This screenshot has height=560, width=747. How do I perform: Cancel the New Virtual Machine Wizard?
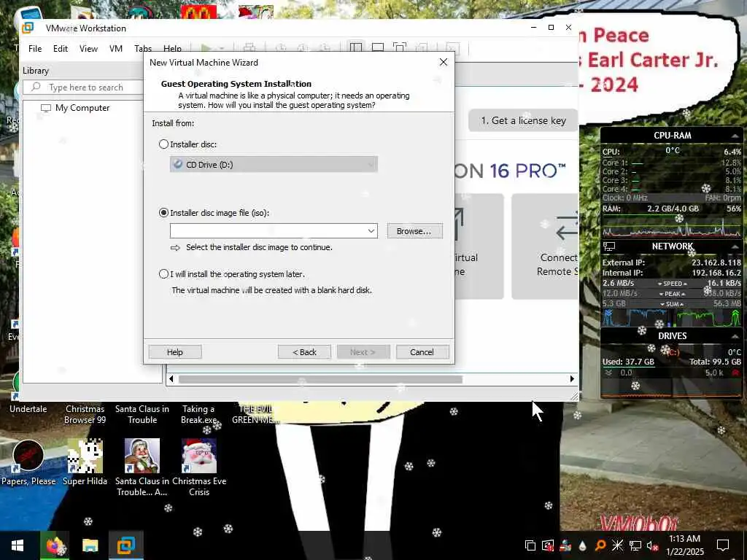point(422,352)
